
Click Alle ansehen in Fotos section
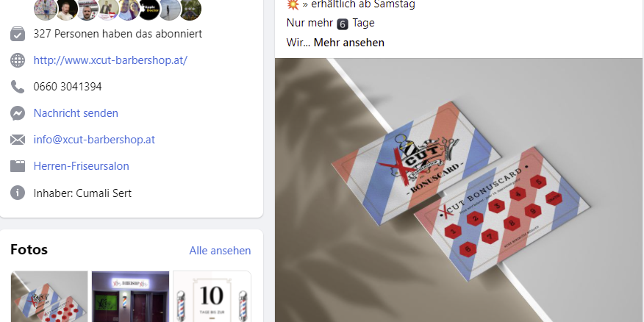[220, 251]
